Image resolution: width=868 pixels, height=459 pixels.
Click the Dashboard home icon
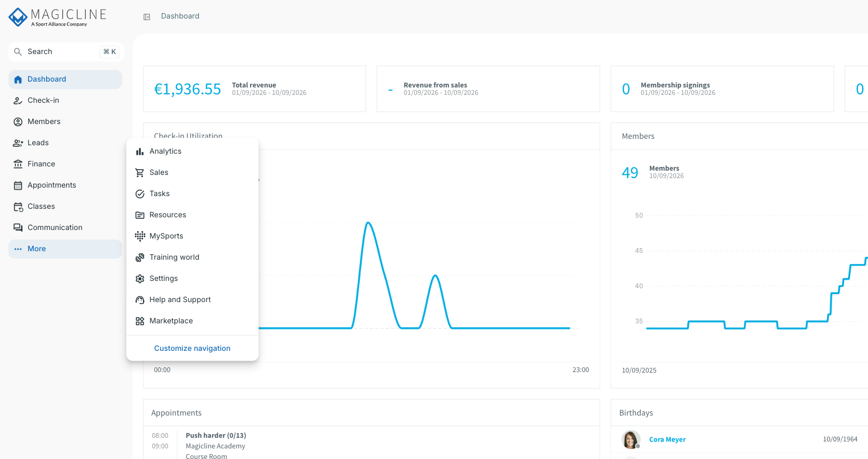point(18,80)
